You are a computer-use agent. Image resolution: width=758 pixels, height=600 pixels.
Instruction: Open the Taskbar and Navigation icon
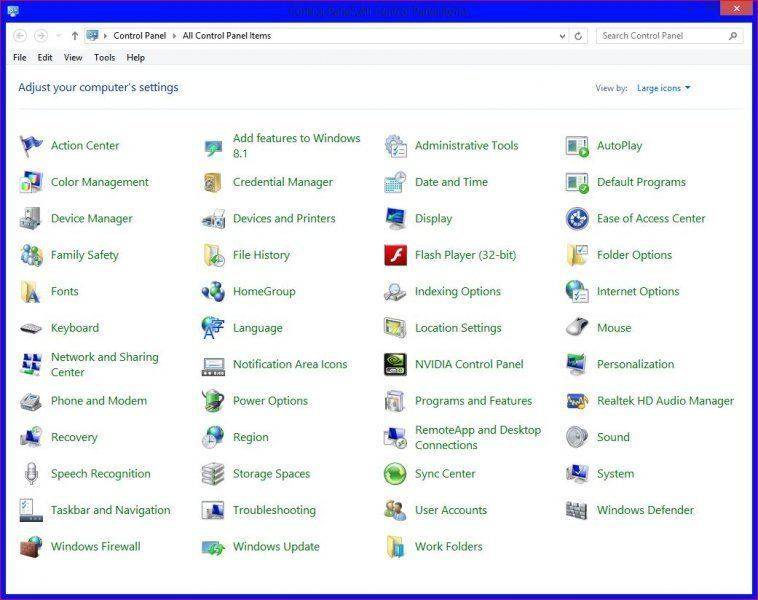point(31,510)
